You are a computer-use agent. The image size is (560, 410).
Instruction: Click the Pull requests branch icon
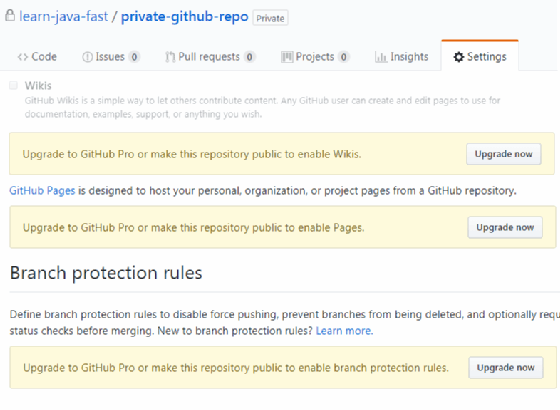(x=170, y=57)
